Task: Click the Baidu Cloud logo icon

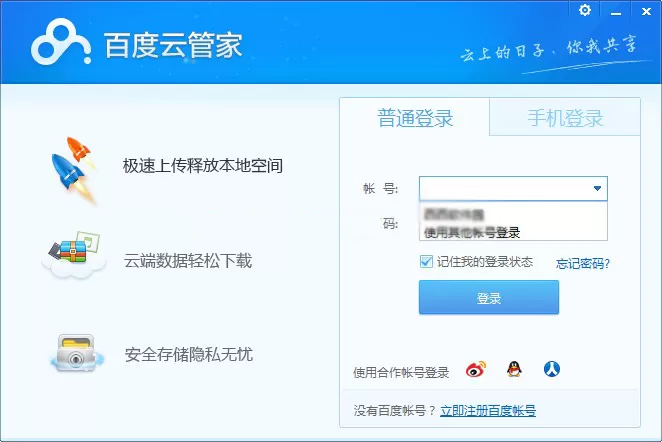Action: [x=61, y=42]
